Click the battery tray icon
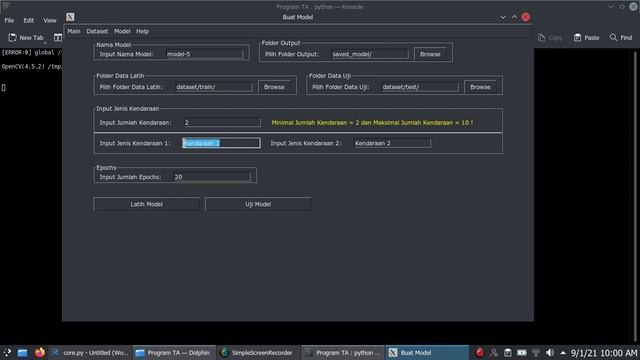This screenshot has height=360, width=640. click(522, 353)
